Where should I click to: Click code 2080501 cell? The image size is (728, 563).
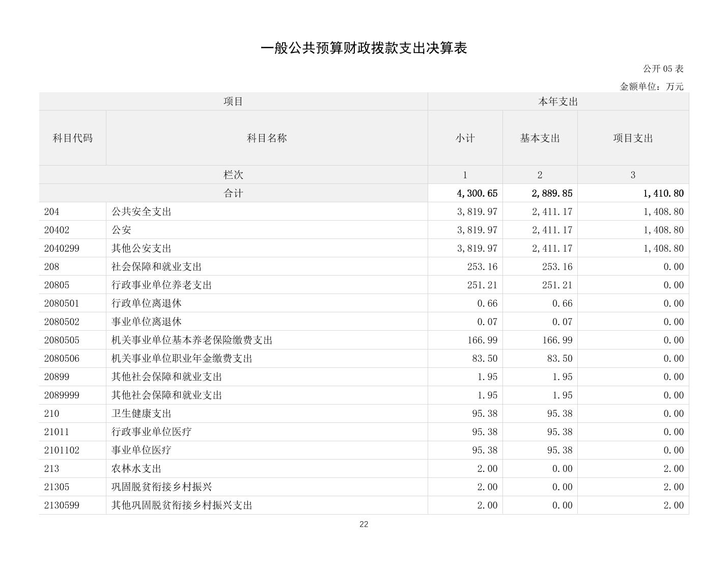point(73,303)
